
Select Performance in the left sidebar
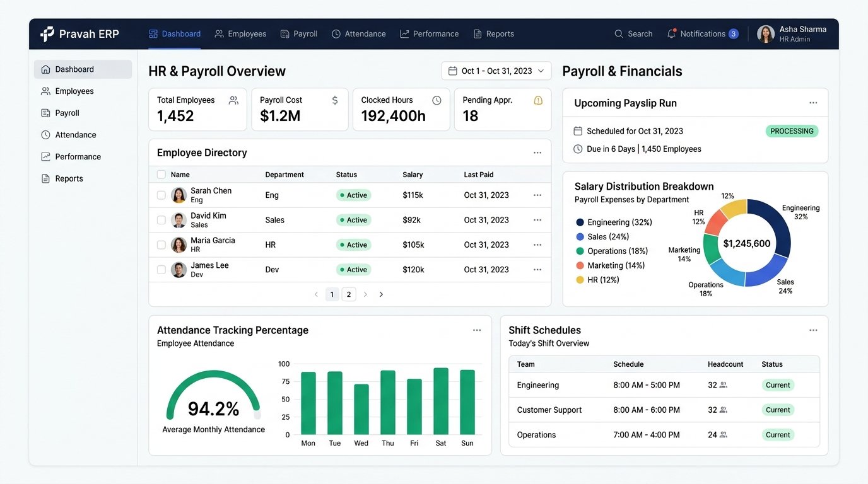(83, 157)
